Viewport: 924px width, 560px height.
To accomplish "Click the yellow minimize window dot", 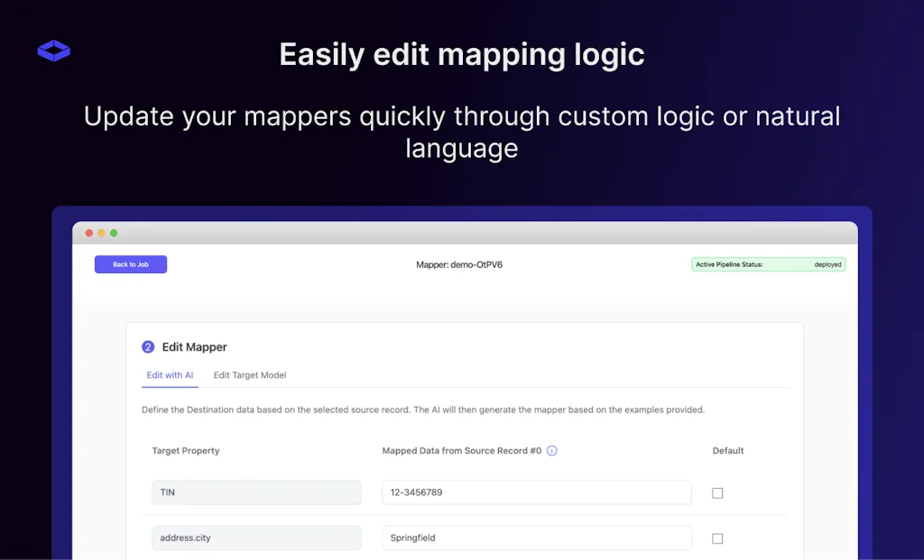I will click(x=101, y=234).
